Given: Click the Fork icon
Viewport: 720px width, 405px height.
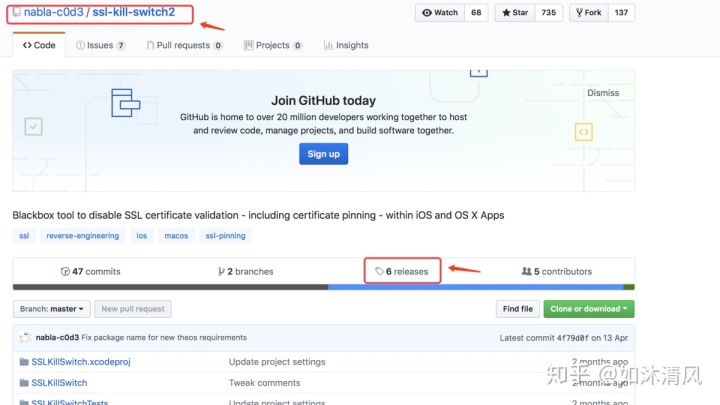Looking at the screenshot, I should [579, 12].
